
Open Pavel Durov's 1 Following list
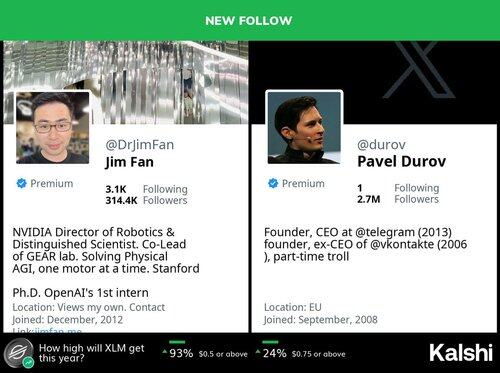(x=398, y=188)
